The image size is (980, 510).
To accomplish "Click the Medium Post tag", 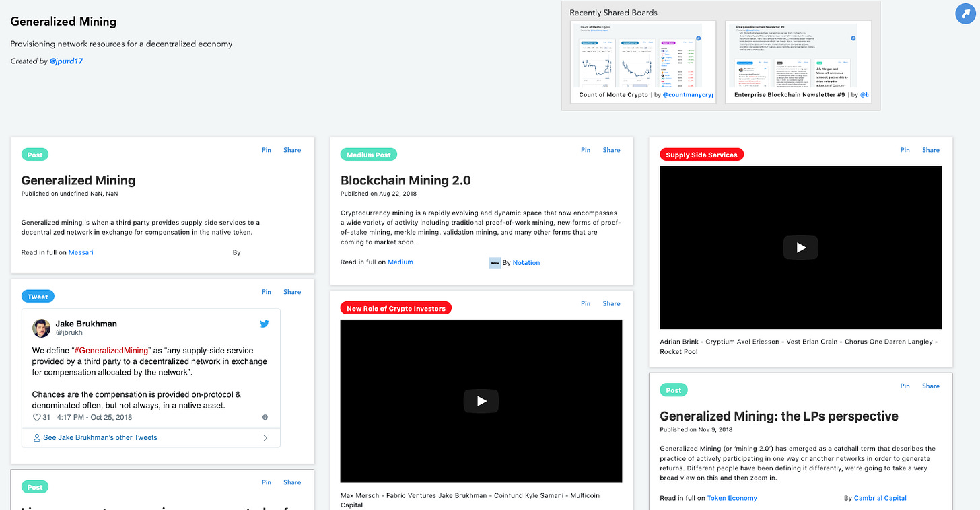I will click(369, 155).
